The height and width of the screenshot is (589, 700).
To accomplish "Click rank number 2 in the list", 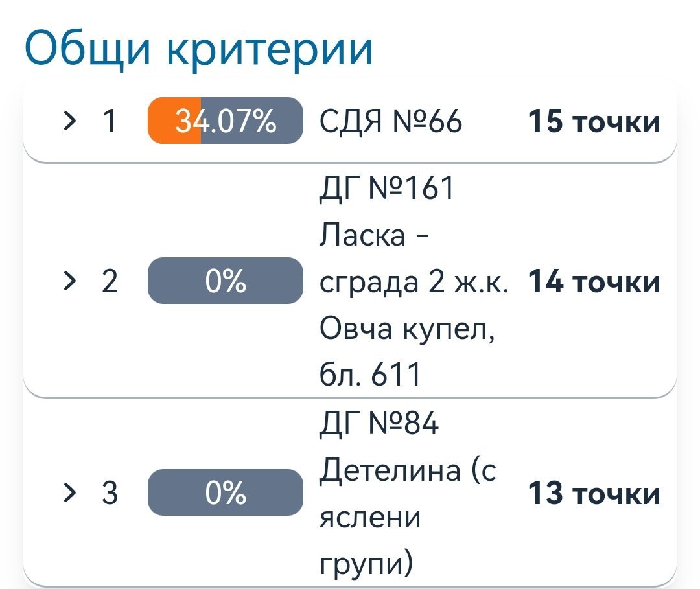I will pyautogui.click(x=110, y=282).
